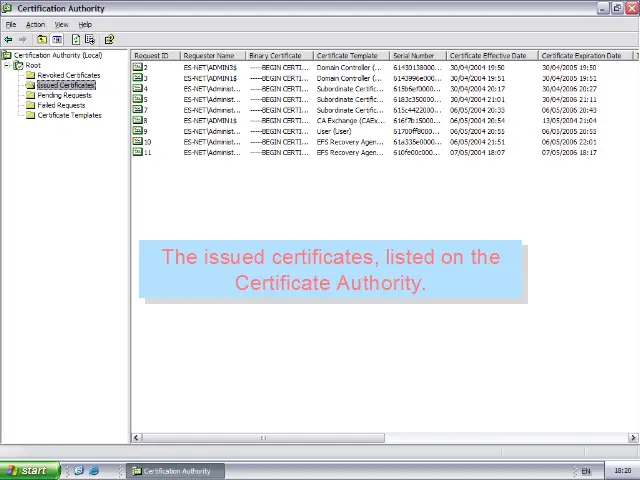Click the certificate icon for request 2

pyautogui.click(x=138, y=67)
